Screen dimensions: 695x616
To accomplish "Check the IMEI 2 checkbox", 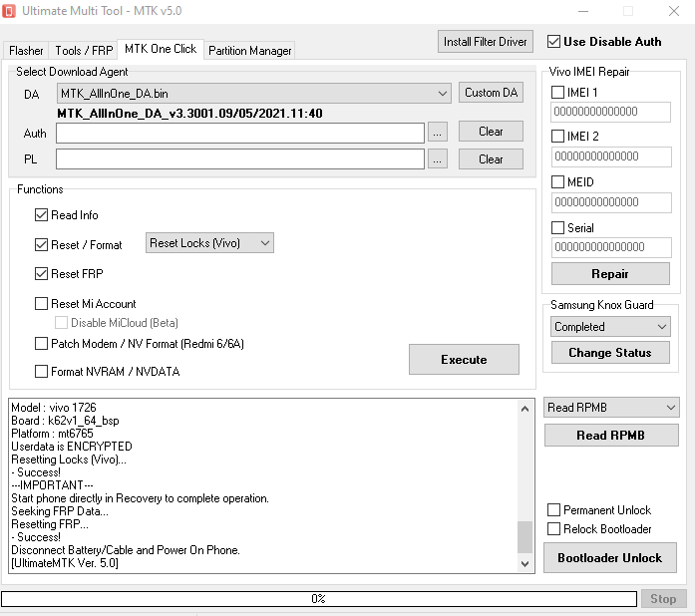I will pyautogui.click(x=557, y=136).
